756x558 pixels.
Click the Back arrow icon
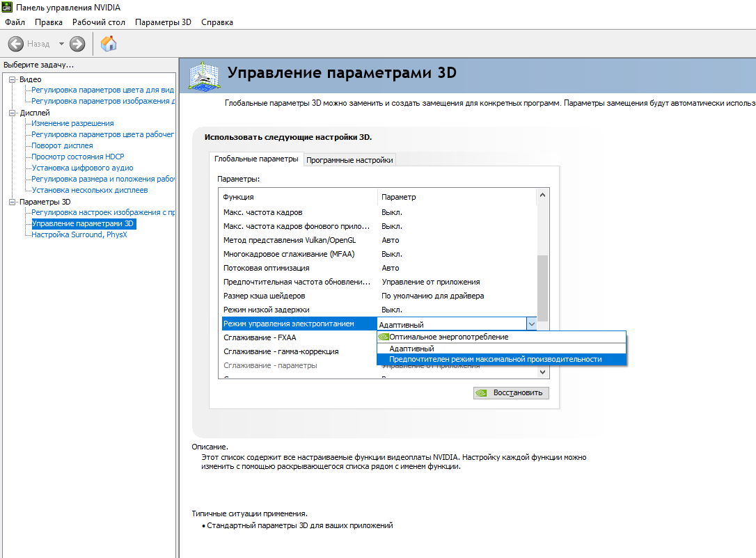16,44
